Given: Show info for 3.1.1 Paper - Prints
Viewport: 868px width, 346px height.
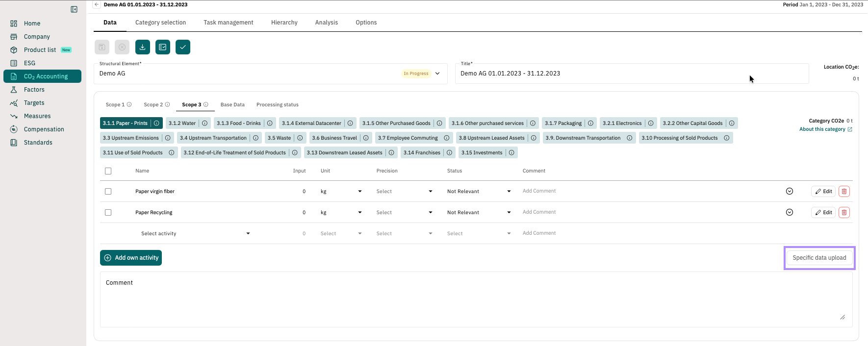Looking at the screenshot, I should coord(156,123).
